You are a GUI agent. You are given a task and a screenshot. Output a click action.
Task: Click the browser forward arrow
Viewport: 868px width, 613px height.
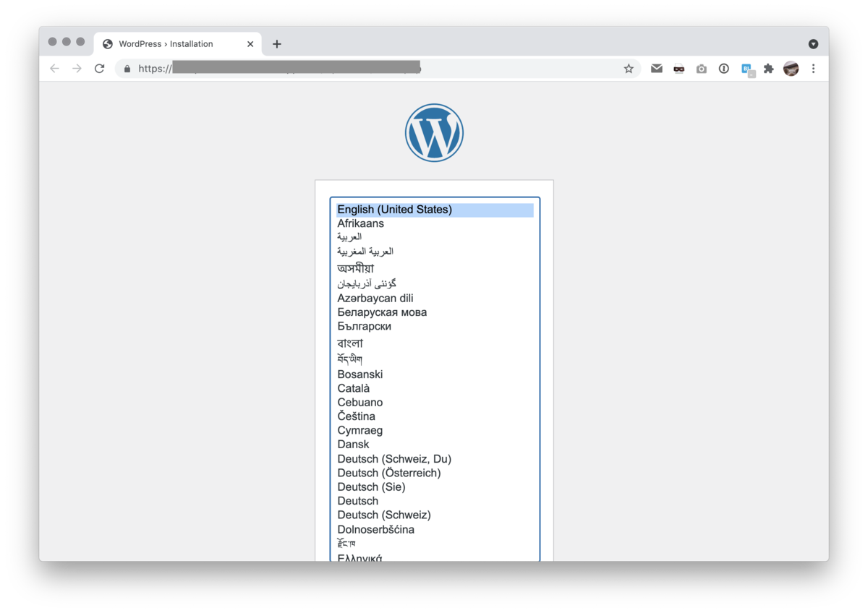77,69
